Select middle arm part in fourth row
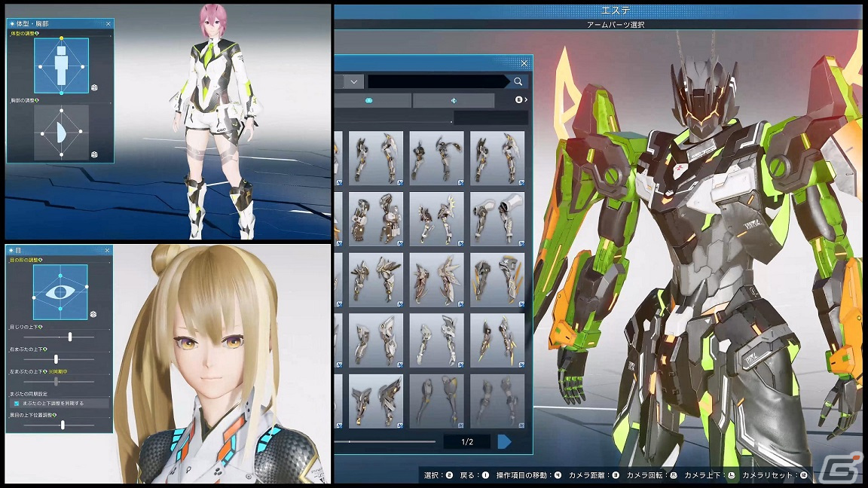 point(437,340)
